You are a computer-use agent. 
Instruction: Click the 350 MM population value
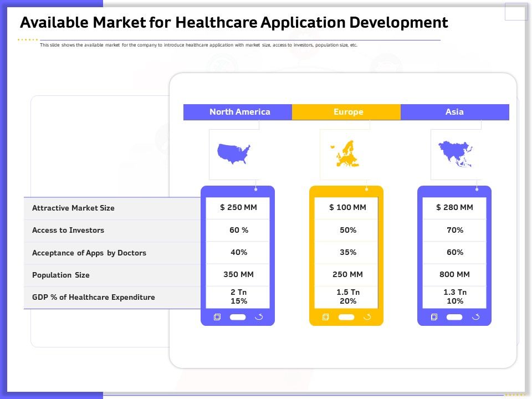[x=238, y=274]
